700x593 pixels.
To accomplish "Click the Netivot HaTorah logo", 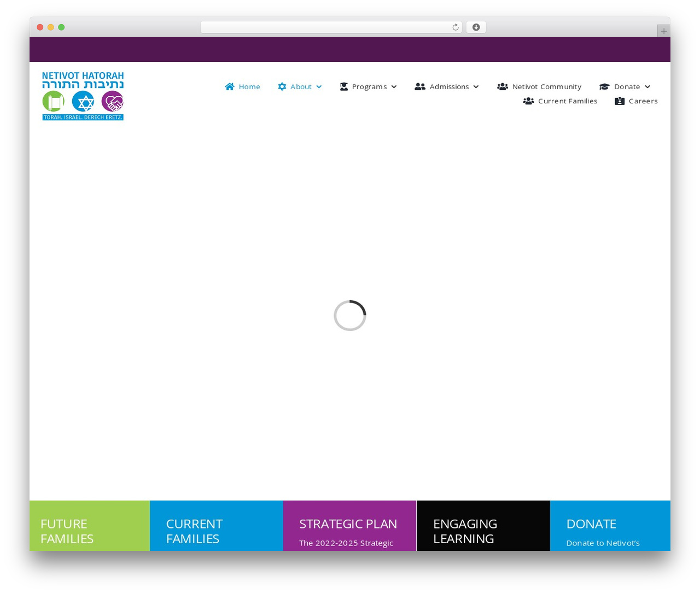I will 83,96.
